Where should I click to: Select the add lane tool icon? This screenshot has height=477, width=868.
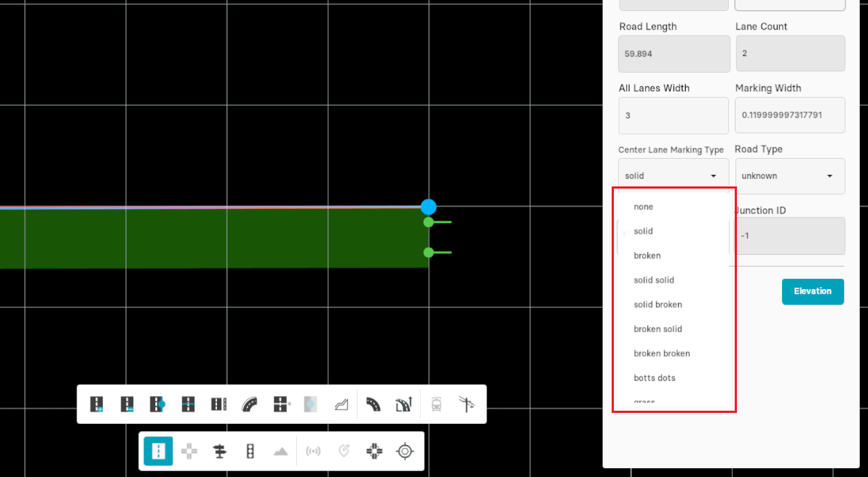coord(97,404)
